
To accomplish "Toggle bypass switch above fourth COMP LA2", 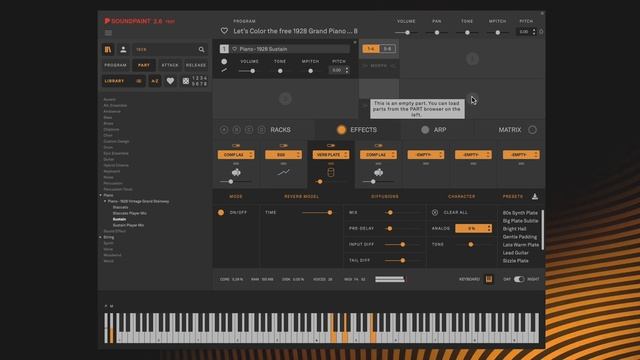I will pos(378,145).
